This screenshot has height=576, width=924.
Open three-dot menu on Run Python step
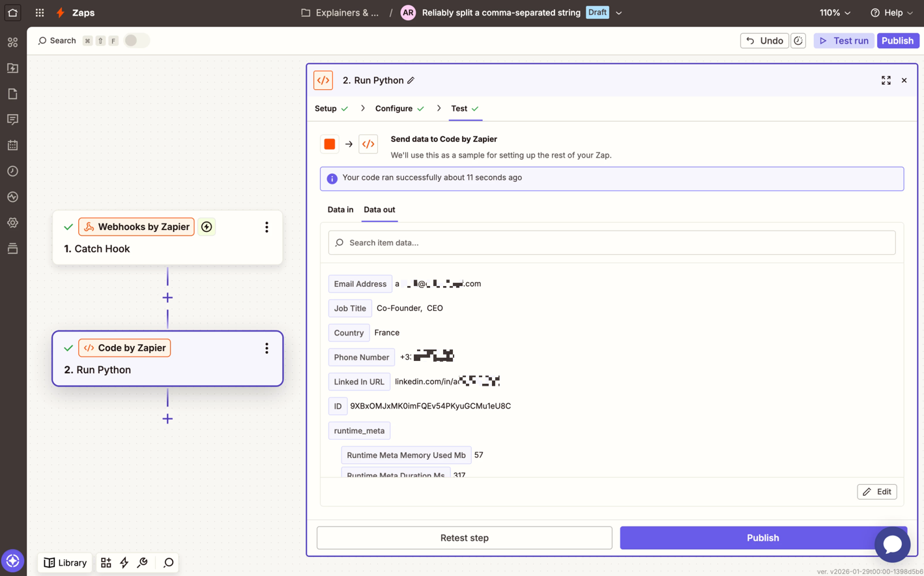point(267,349)
